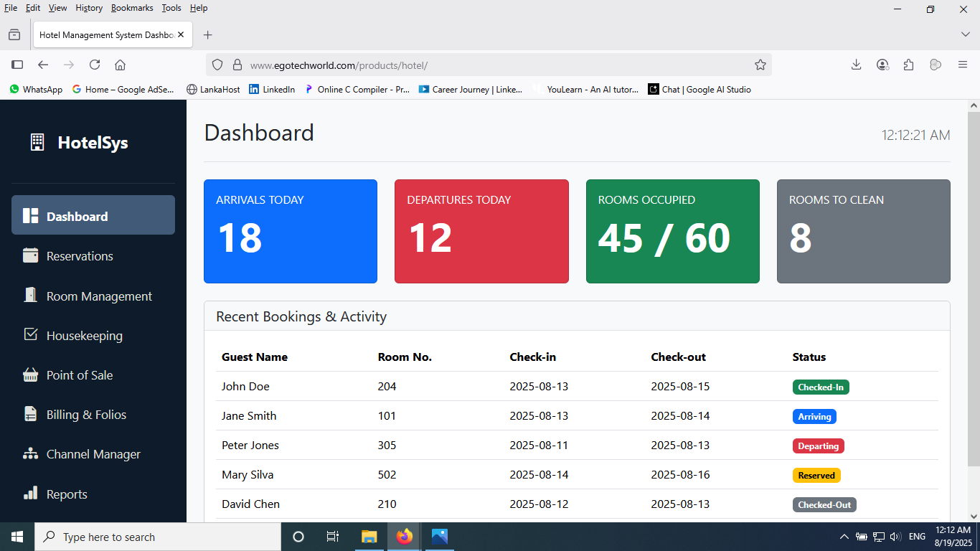Expand hidden system tray icons

coord(844,536)
